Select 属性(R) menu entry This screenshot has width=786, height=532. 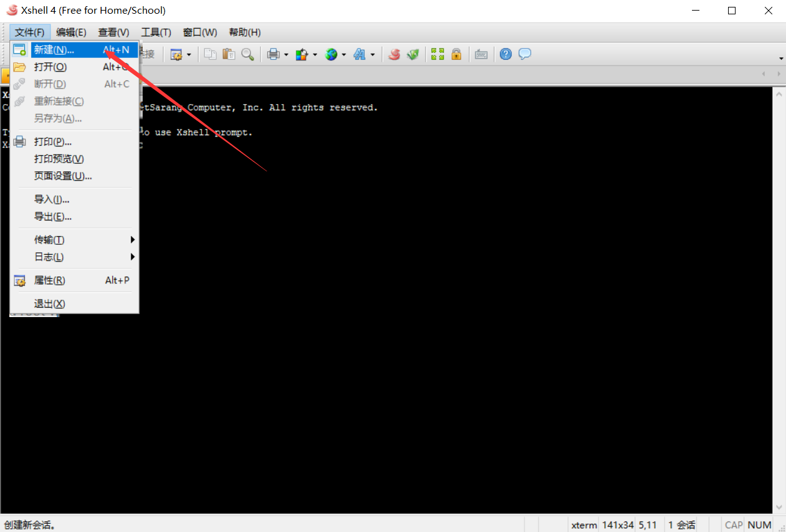pyautogui.click(x=74, y=280)
